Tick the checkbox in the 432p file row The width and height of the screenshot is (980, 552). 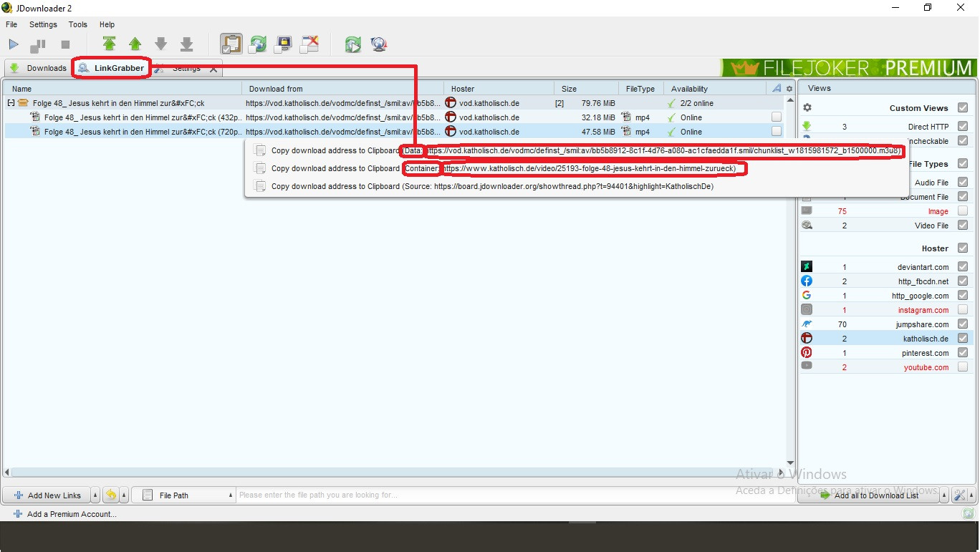[x=777, y=117]
